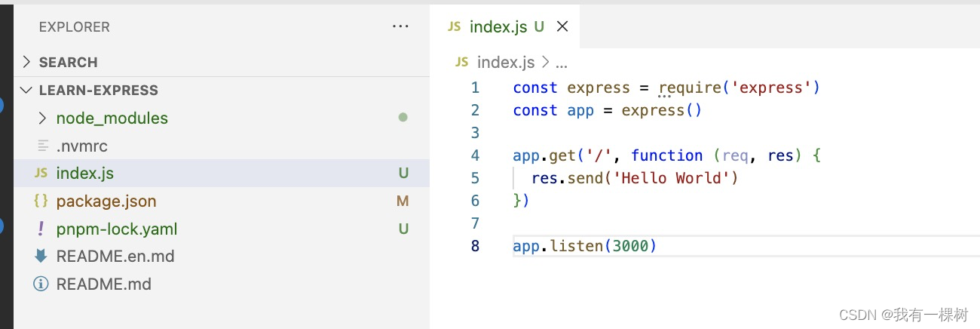Screen dimensions: 980x329
Task: Expand the node_modules folder chevron
Action: coord(42,118)
